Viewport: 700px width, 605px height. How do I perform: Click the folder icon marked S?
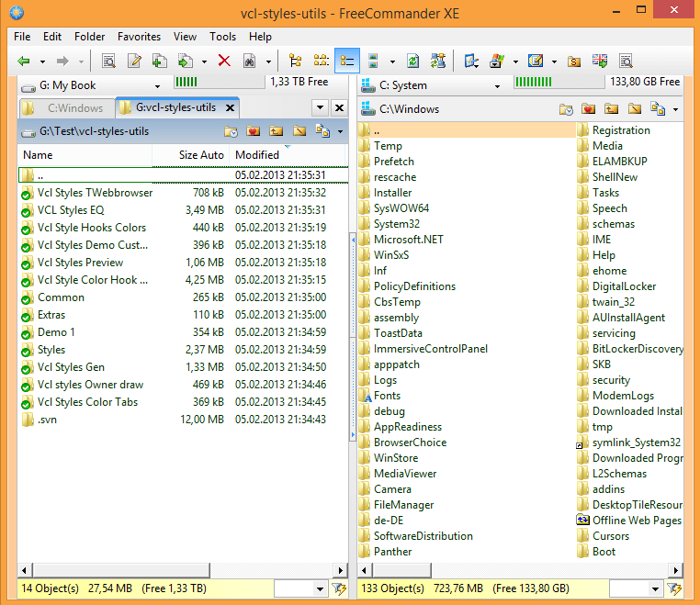coord(574,62)
